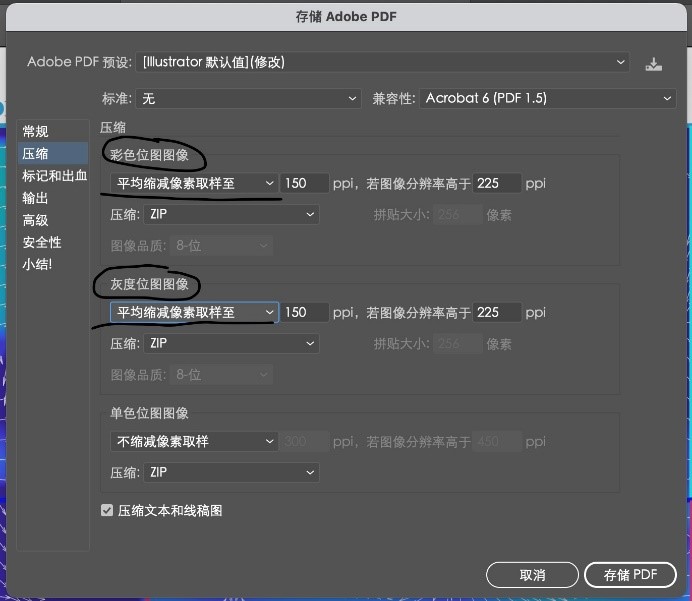View the 小结! summary section
This screenshot has width=692, height=601.
click(x=38, y=264)
